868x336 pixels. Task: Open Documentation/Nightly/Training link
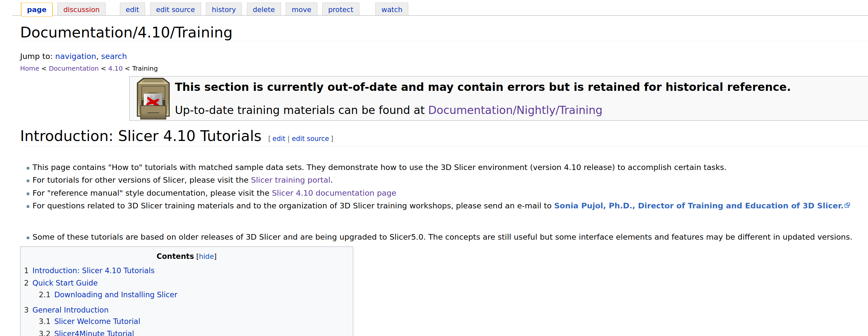coord(515,110)
